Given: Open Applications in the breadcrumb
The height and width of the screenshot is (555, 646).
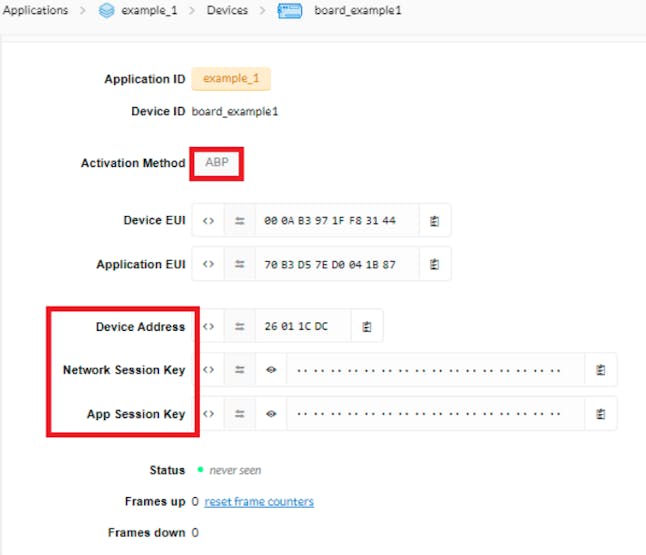Looking at the screenshot, I should [35, 11].
